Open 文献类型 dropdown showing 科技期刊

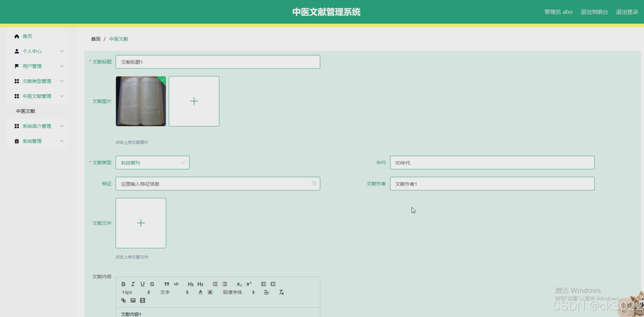pos(153,163)
